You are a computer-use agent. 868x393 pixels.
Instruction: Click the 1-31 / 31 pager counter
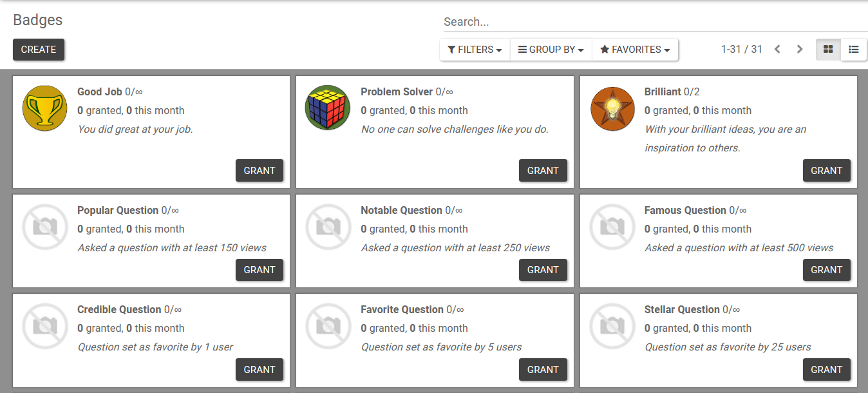click(741, 50)
